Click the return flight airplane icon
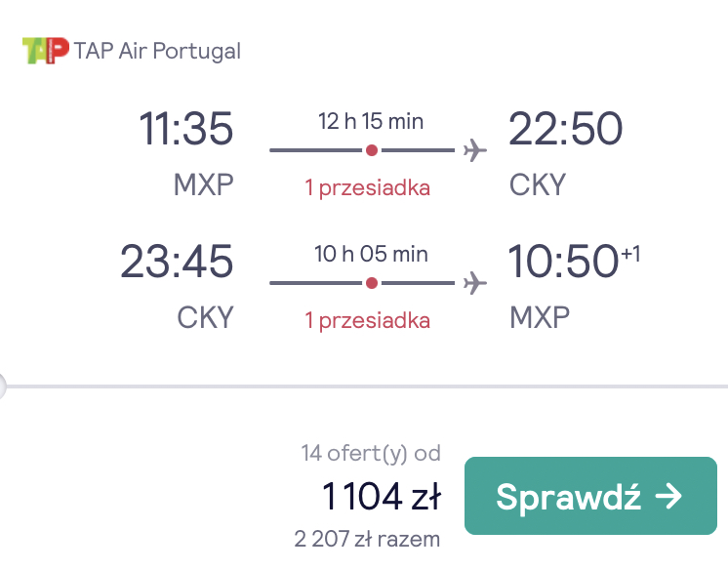Screen dimensions: 728x570 pos(475,283)
